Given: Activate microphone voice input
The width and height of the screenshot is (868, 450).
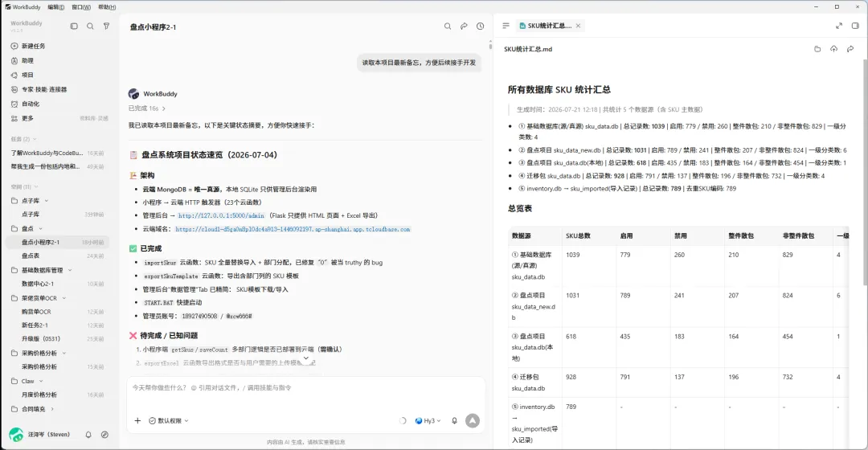Looking at the screenshot, I should (454, 420).
